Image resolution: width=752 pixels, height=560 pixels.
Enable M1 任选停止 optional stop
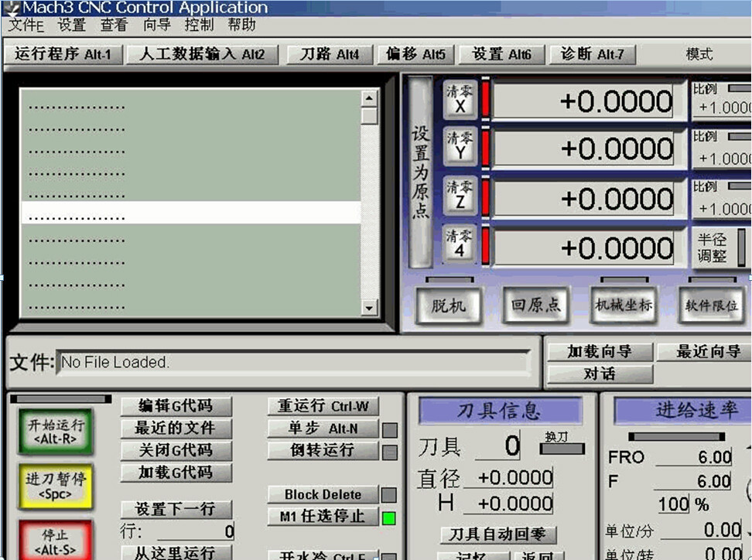coord(324,517)
